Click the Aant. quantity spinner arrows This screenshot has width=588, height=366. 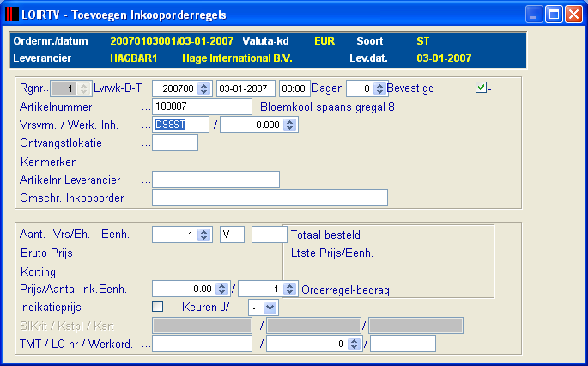203,235
